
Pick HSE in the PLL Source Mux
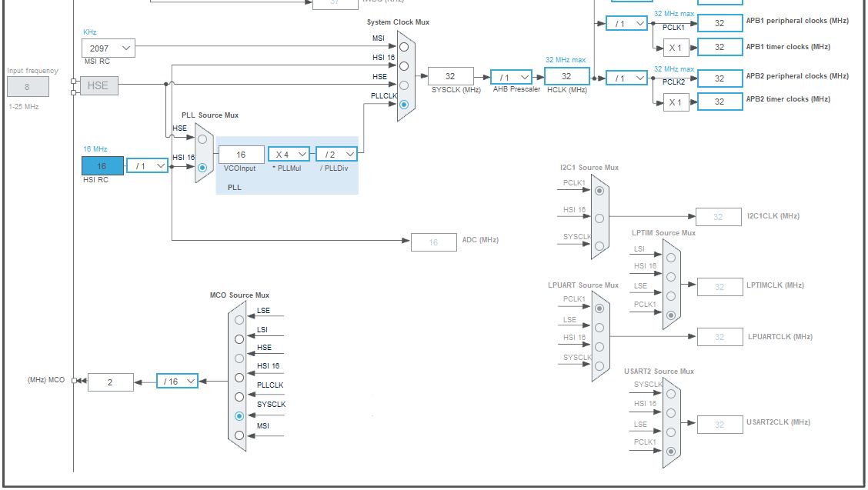click(x=202, y=139)
